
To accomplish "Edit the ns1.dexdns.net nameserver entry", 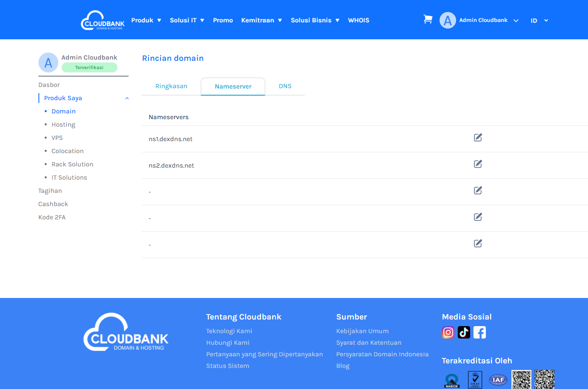I will pyautogui.click(x=478, y=138).
